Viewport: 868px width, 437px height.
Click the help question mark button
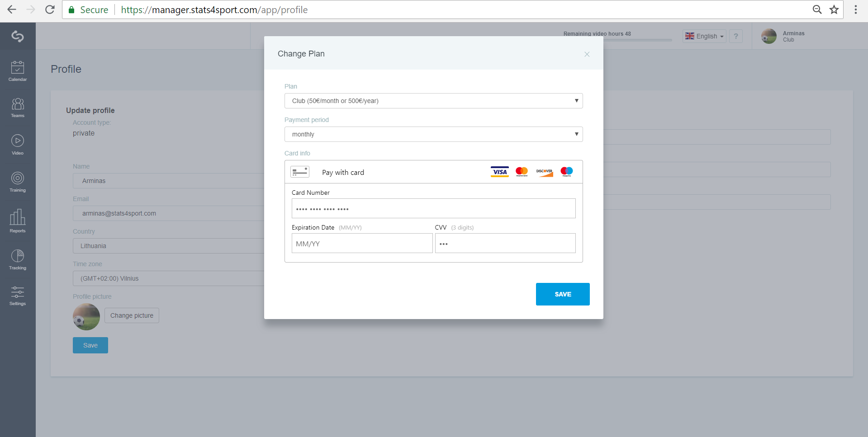(x=736, y=36)
